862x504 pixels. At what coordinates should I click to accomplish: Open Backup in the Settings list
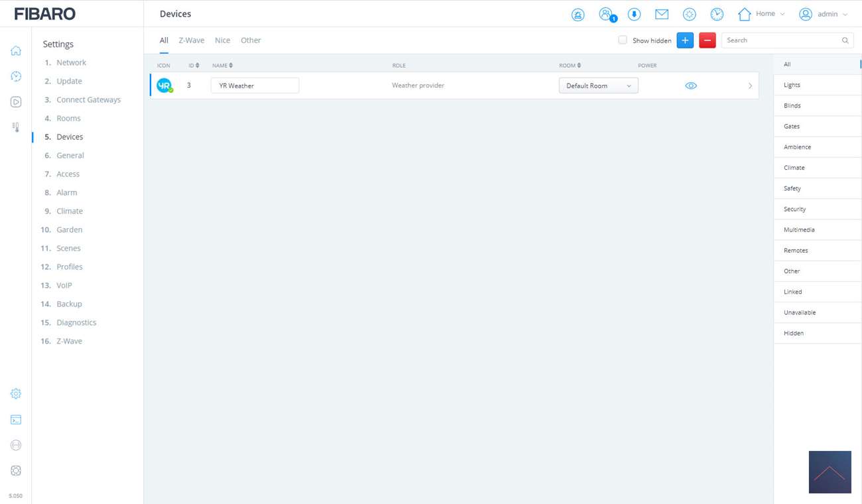[x=69, y=304]
